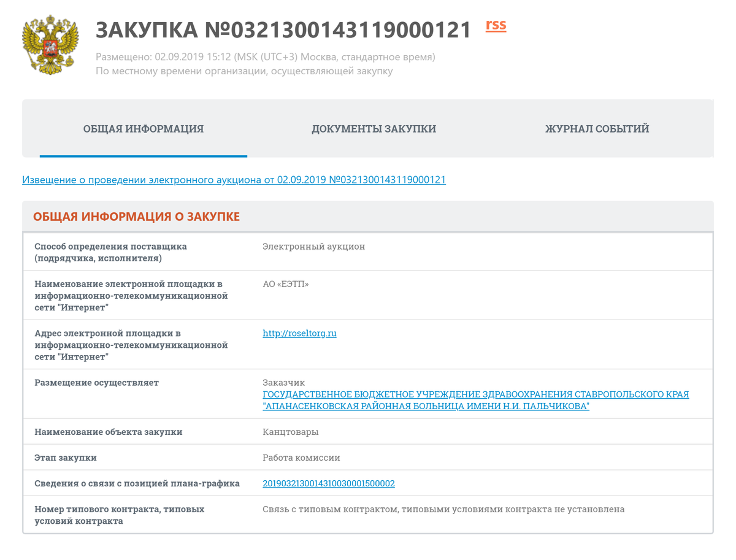Click the АО «ЕЭТП» platform name
Screen dimensions: 736x560
point(285,284)
